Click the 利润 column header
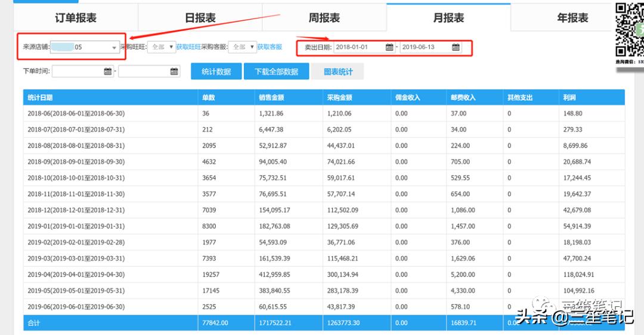 coord(569,97)
